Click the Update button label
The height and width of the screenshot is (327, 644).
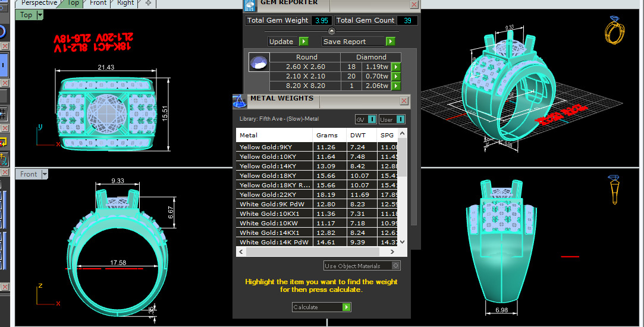[x=281, y=42]
